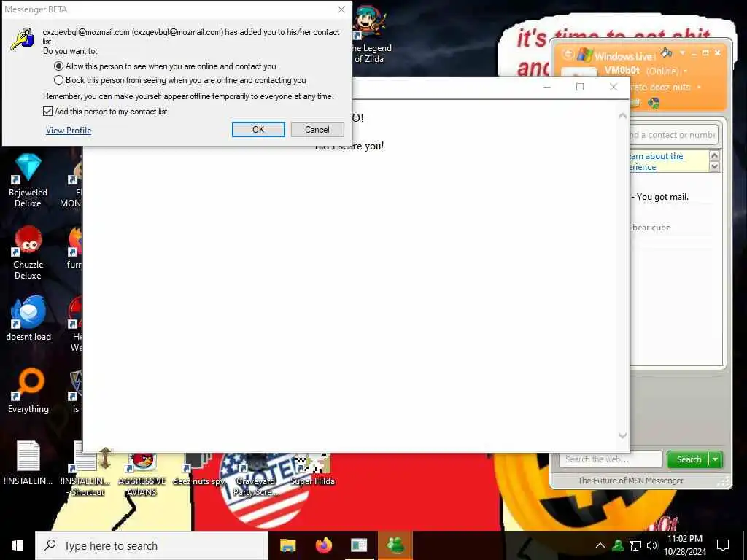Open the volume tray icon
747x560 pixels.
(652, 545)
